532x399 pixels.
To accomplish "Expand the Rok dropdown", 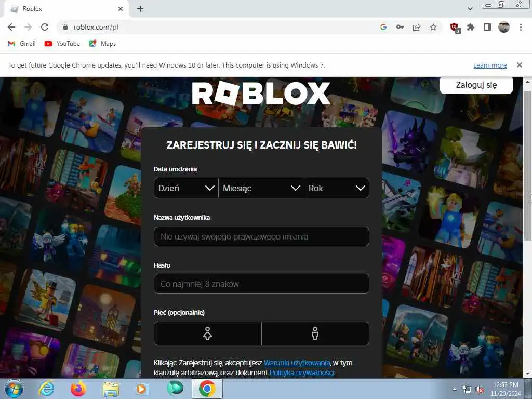I will pyautogui.click(x=337, y=188).
